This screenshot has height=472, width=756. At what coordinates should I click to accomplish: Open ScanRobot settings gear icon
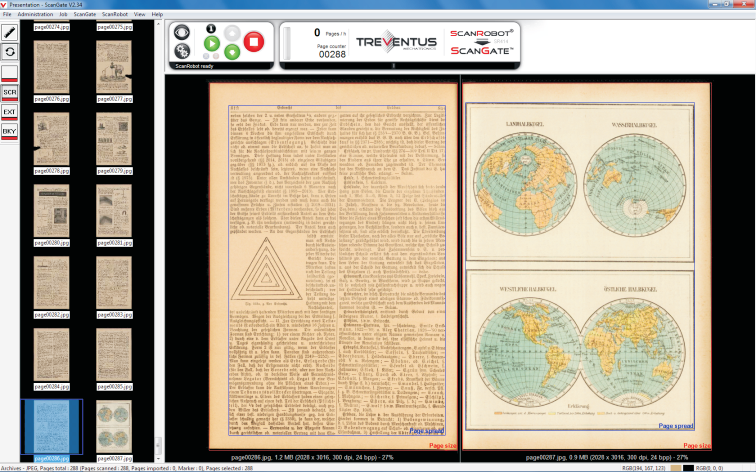click(182, 51)
